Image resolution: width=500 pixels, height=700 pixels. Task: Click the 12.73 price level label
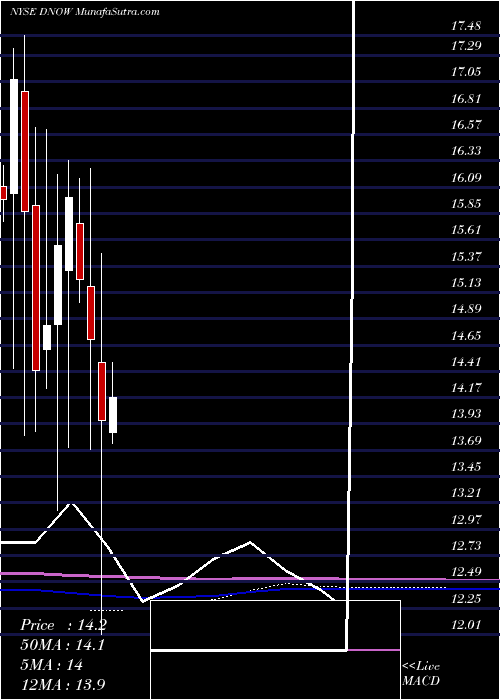point(466,546)
